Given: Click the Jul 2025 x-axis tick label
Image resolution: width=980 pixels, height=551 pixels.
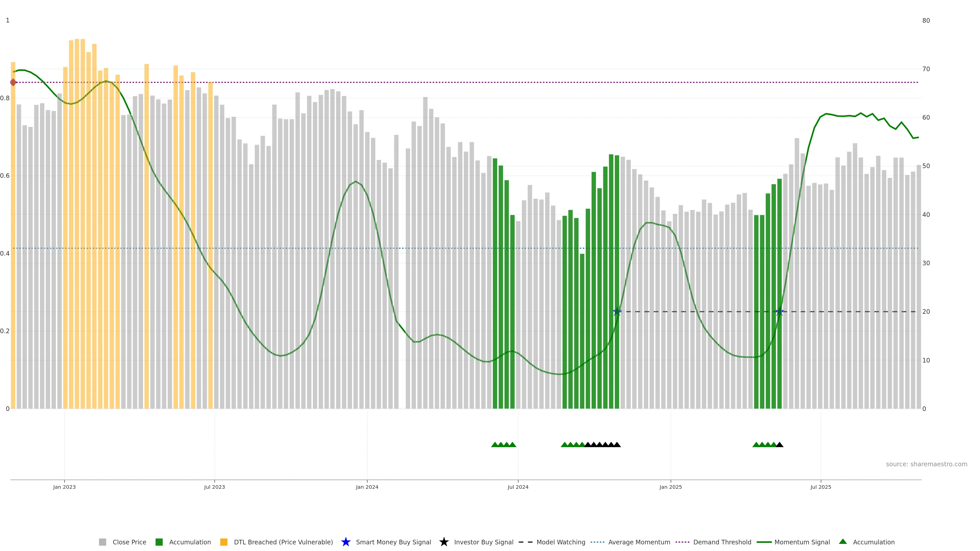Looking at the screenshot, I should pos(820,487).
